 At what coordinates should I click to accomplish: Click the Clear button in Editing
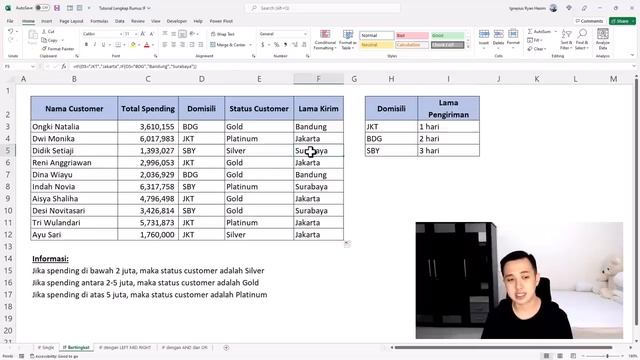click(x=536, y=49)
